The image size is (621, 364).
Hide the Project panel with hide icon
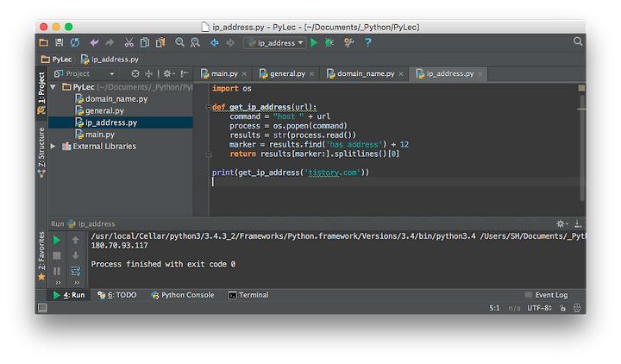click(185, 73)
